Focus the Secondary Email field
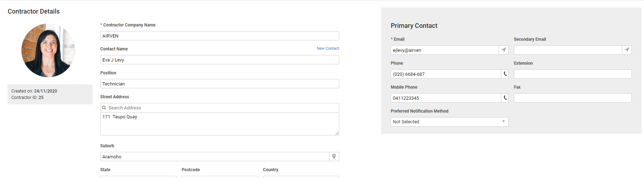 point(568,50)
